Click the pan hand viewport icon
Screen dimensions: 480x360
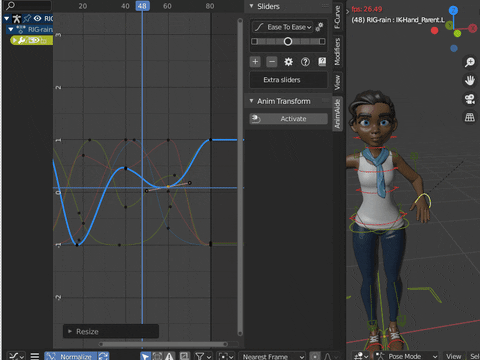point(470,80)
